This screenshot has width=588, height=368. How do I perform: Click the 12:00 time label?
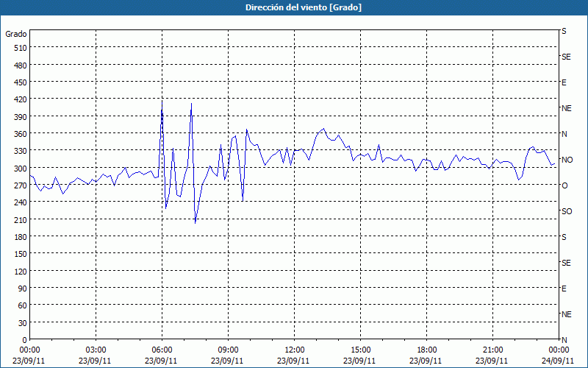pyautogui.click(x=295, y=350)
